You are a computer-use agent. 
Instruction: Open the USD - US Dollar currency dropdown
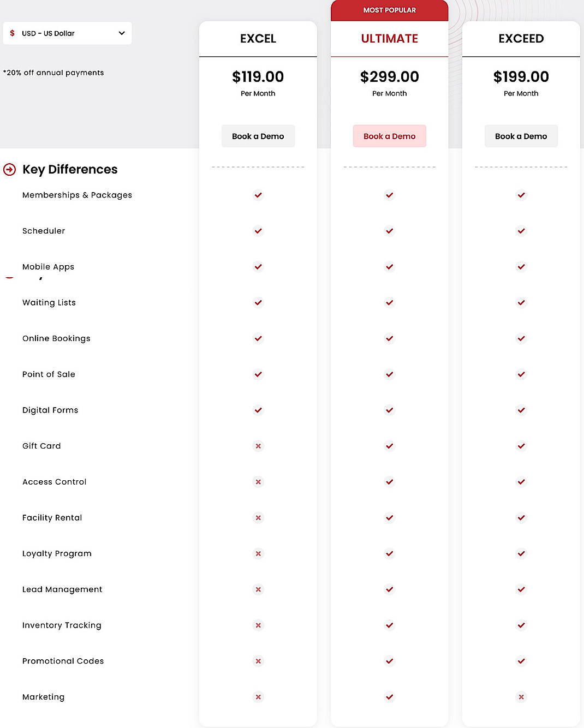(x=67, y=33)
